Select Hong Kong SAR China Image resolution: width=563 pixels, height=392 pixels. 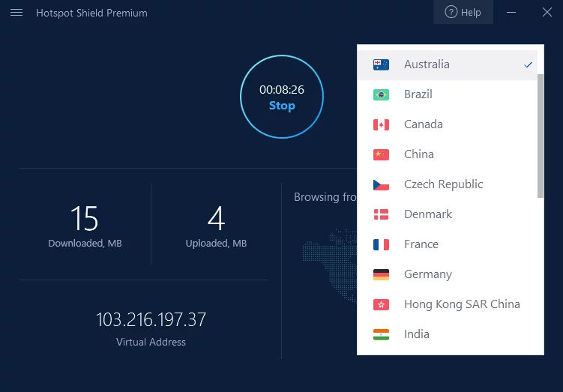(447, 304)
